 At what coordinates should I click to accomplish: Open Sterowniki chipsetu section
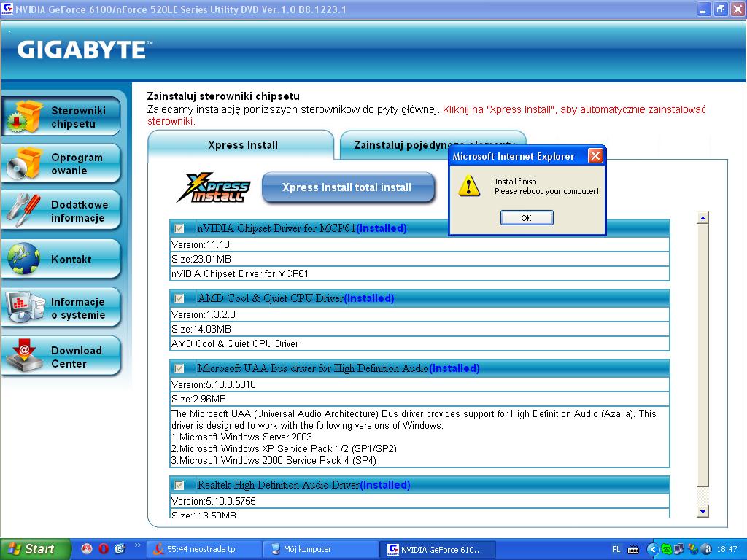[x=61, y=117]
